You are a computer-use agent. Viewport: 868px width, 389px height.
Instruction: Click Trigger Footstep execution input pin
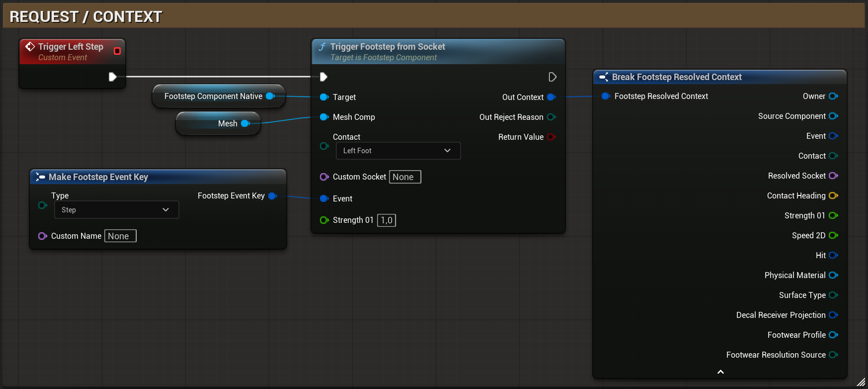pos(323,77)
